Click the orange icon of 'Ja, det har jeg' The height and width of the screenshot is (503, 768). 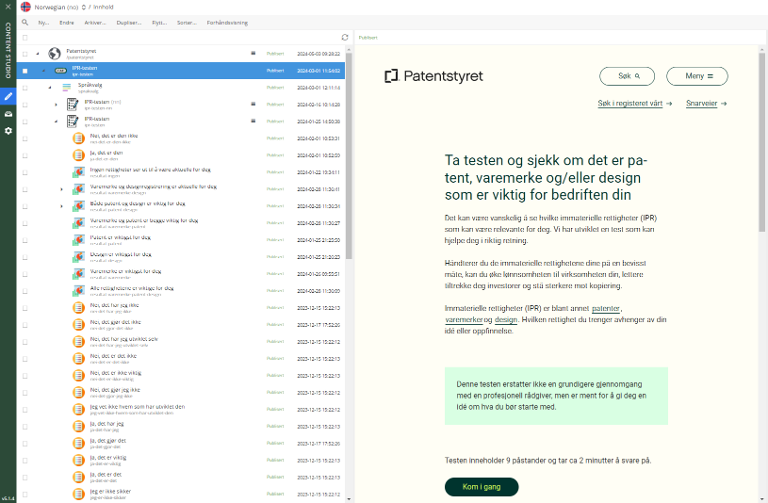78,426
